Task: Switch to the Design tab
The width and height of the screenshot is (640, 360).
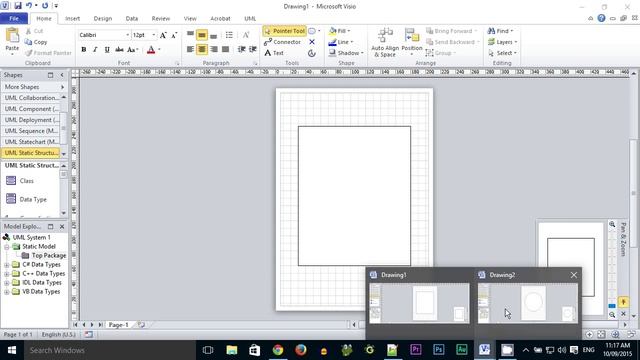Action: [x=103, y=19]
